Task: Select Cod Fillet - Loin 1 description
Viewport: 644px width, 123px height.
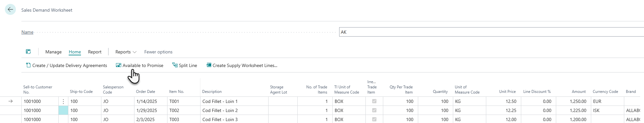Action: 234,101
